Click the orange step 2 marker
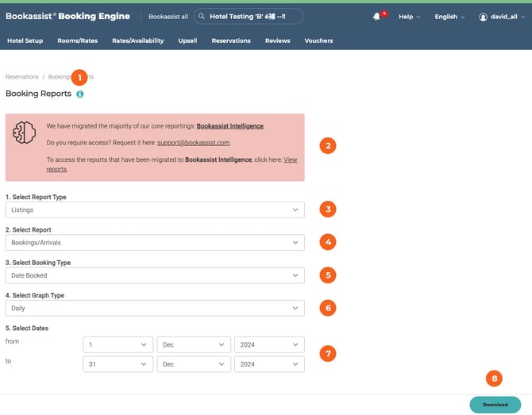This screenshot has height=415, width=532. click(x=327, y=145)
